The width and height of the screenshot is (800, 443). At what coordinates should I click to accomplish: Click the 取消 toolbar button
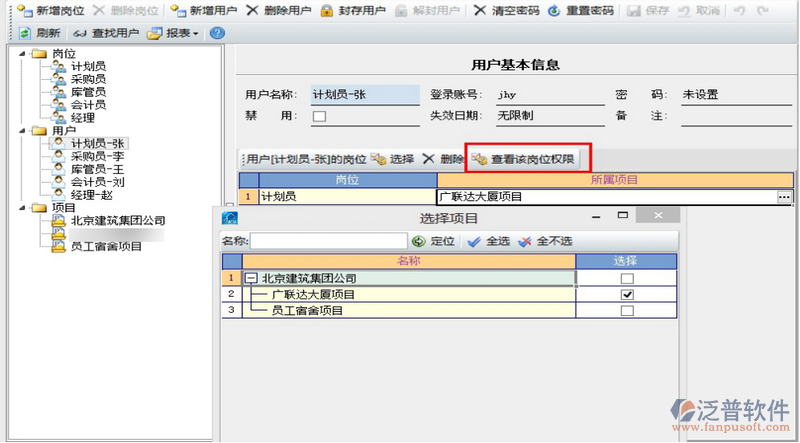click(699, 10)
